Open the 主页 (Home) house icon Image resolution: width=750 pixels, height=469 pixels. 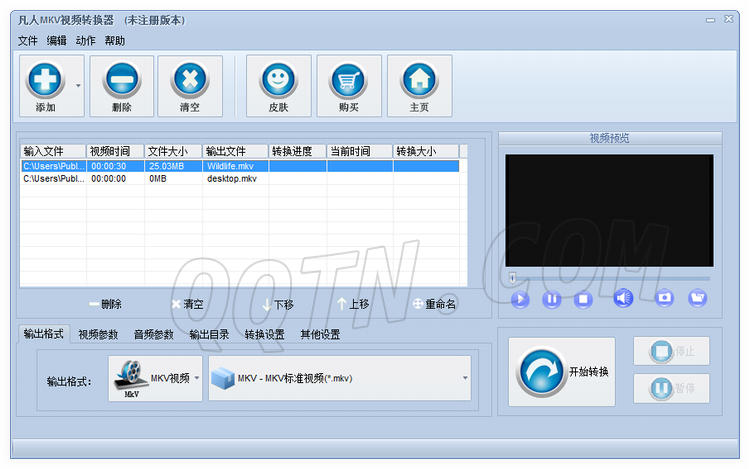tap(419, 80)
